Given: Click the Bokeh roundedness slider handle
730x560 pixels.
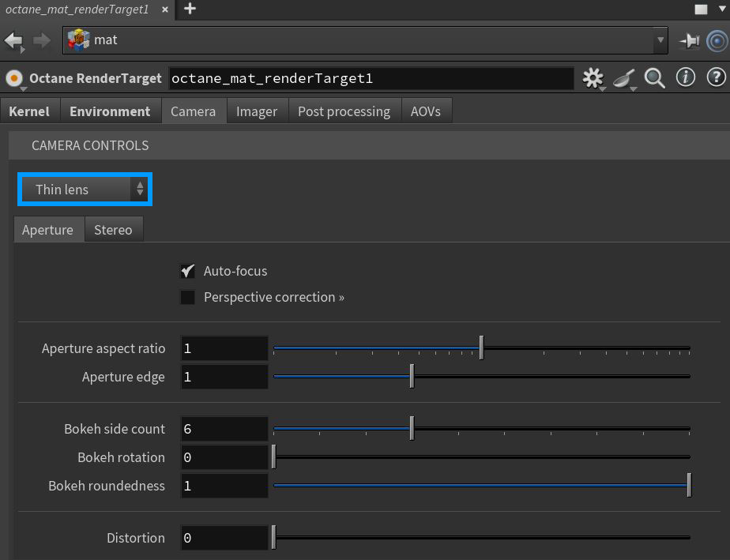Looking at the screenshot, I should 689,485.
